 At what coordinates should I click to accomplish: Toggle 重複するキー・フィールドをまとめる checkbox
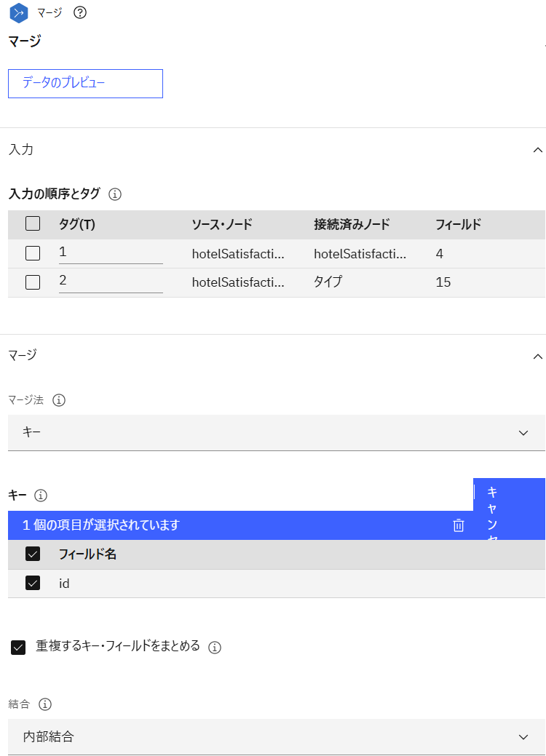click(18, 648)
